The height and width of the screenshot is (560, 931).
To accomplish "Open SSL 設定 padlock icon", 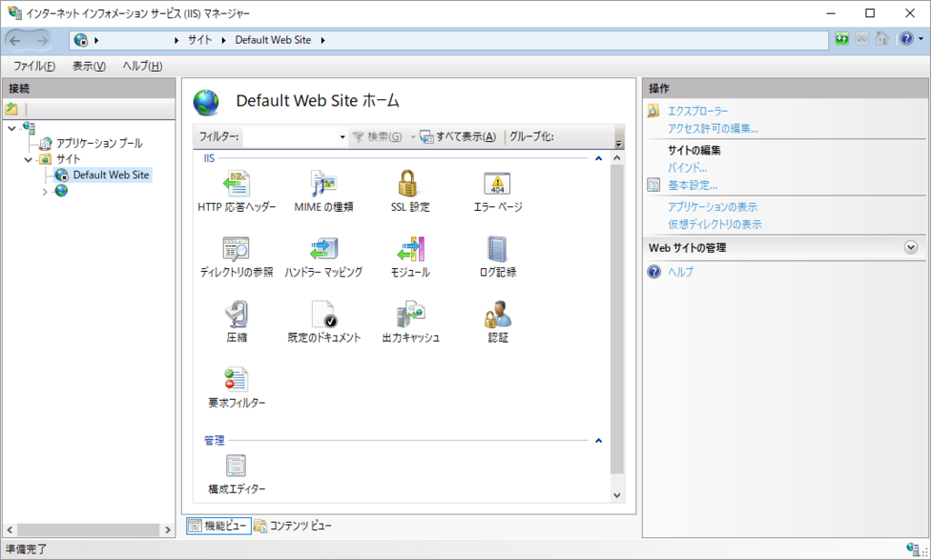I will click(408, 183).
